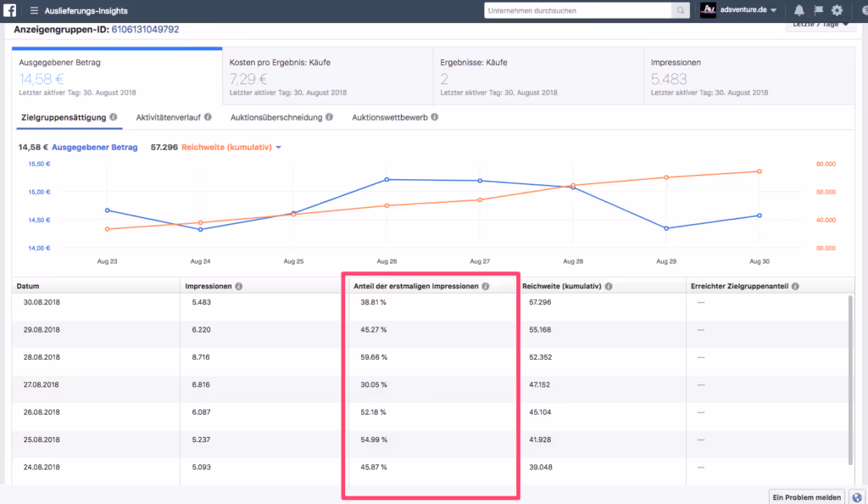Switch to Zielgruppensättigung tab

tap(64, 117)
